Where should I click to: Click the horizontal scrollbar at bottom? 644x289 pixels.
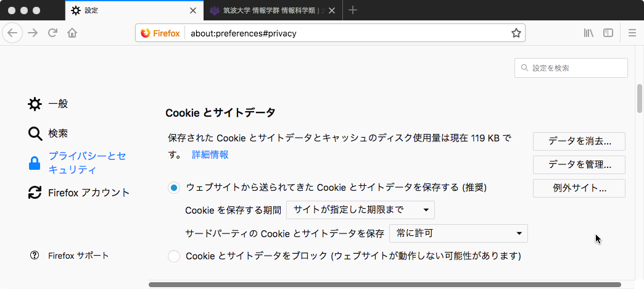384,285
